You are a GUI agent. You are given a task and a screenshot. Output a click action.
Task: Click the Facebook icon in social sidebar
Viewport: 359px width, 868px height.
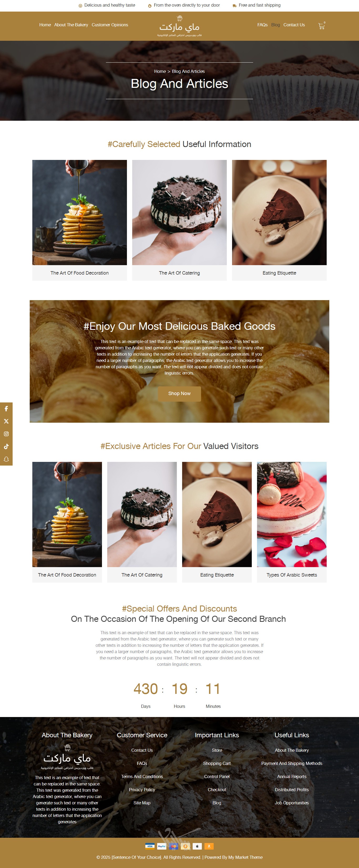pyautogui.click(x=6, y=409)
